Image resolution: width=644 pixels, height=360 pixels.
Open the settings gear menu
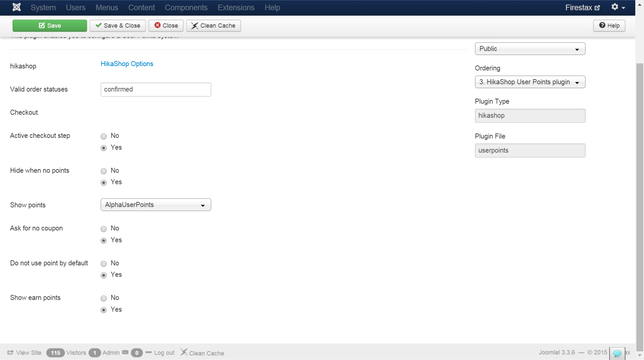pyautogui.click(x=618, y=7)
